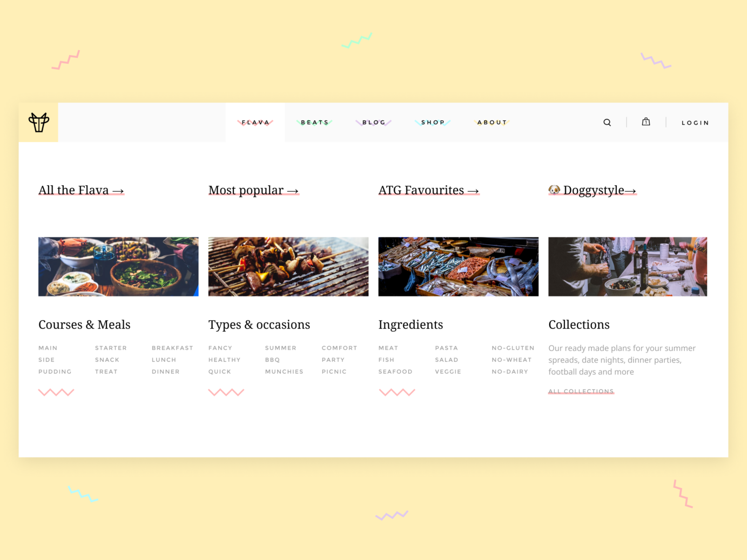The height and width of the screenshot is (560, 747).
Task: Select BBQ under Types & occasions
Action: (273, 360)
